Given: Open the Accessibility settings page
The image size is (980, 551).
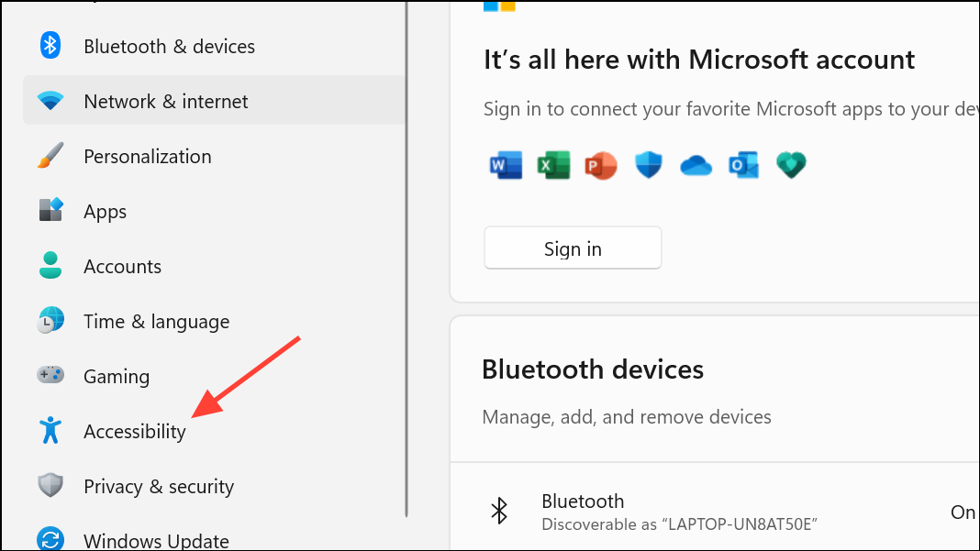Looking at the screenshot, I should coord(135,431).
